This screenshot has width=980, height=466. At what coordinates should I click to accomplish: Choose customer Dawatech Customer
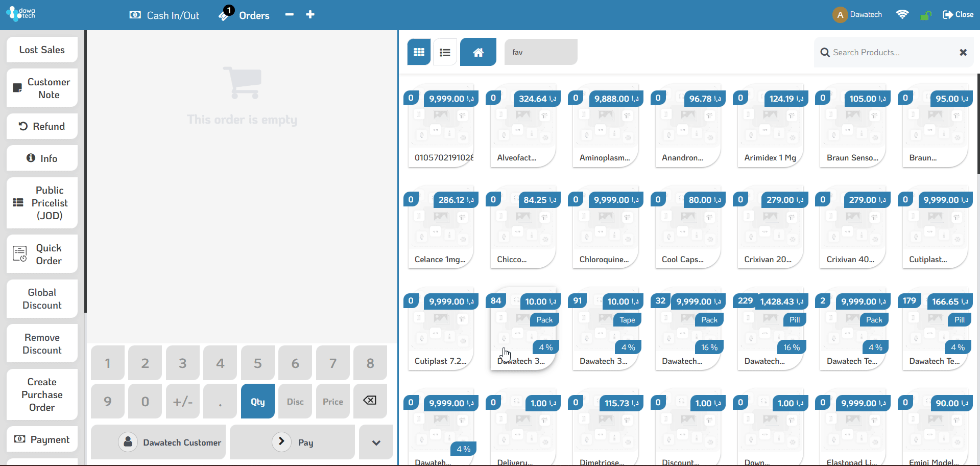coord(158,442)
